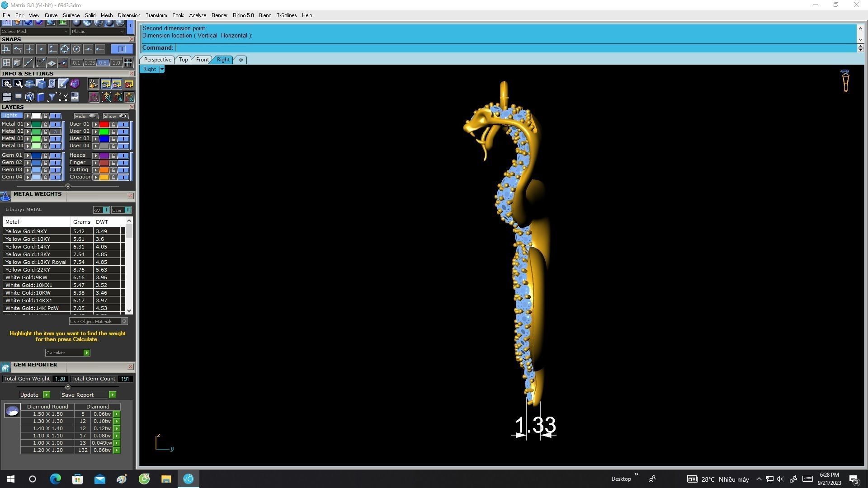Open the Coarse Mesh dropdown
This screenshot has width=868, height=488.
[34, 31]
